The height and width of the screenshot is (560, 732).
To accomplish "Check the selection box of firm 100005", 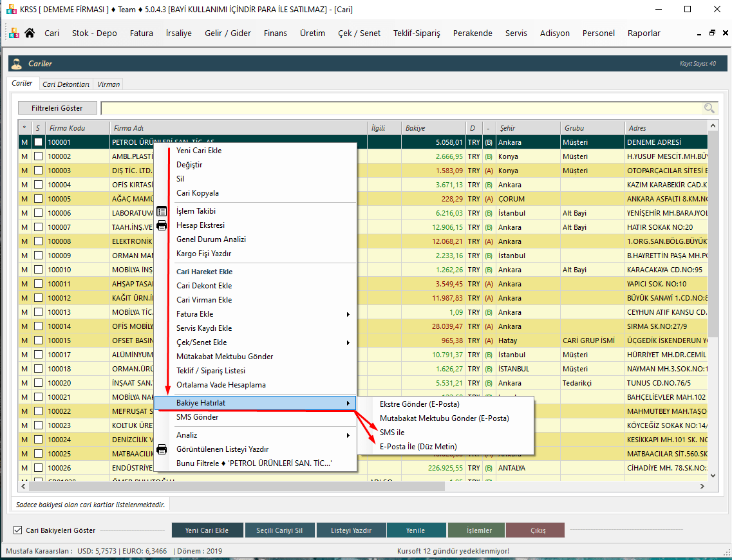I will click(38, 199).
